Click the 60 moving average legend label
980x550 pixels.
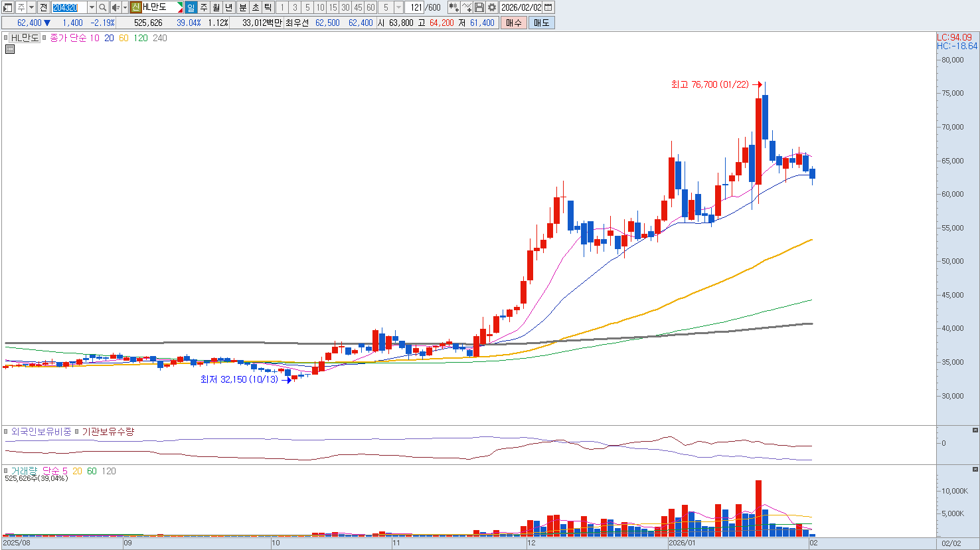pyautogui.click(x=123, y=38)
